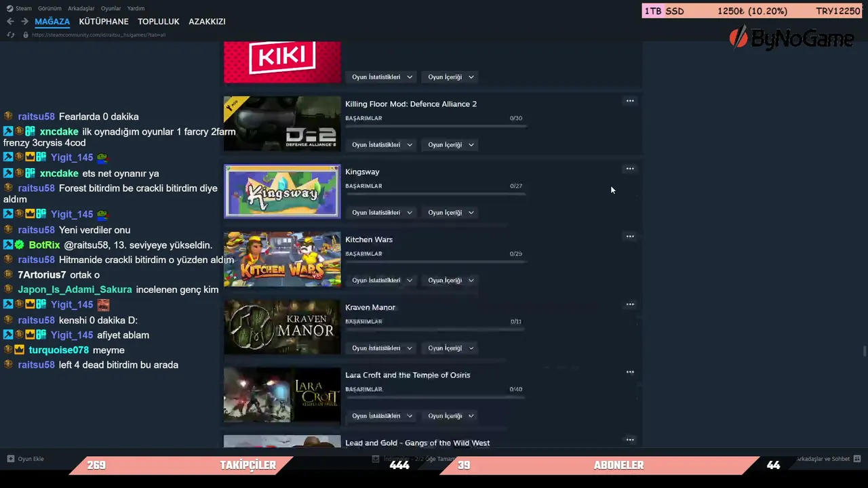Click the Lara Croft game thumbnail
The image size is (868, 488).
tap(282, 394)
